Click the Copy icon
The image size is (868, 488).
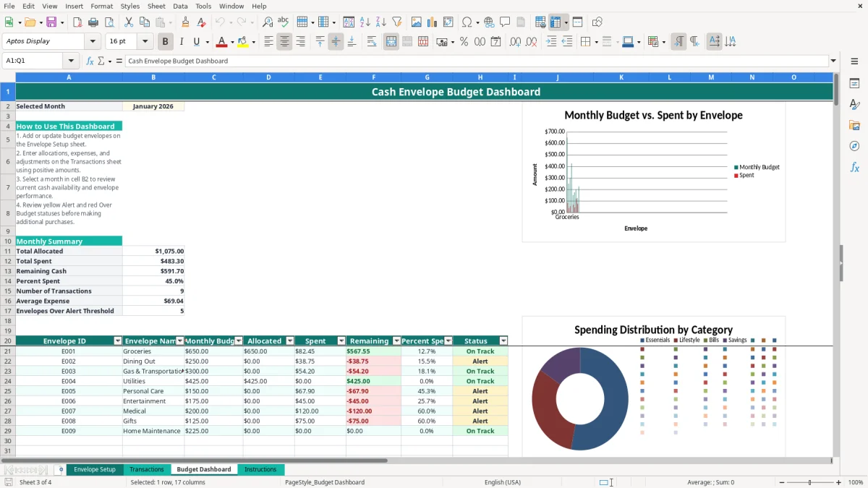click(x=145, y=22)
